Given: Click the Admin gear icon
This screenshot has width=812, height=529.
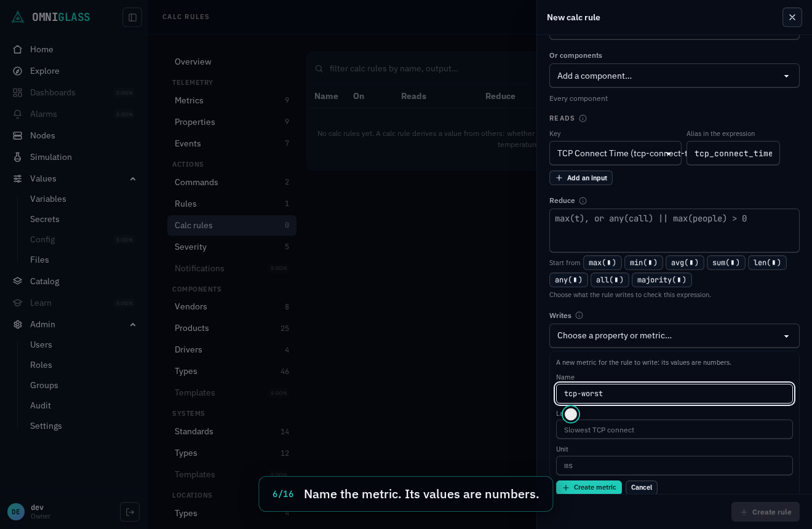Looking at the screenshot, I should click(x=18, y=324).
